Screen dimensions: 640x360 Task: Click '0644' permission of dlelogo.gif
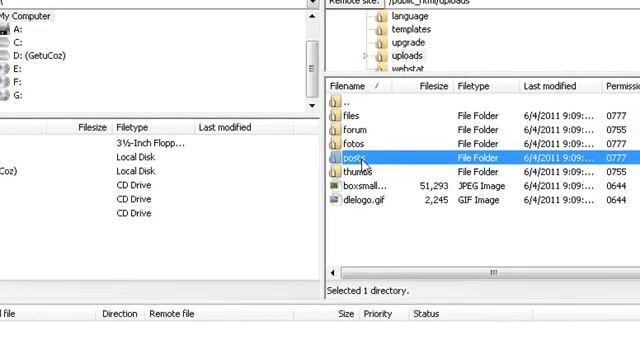616,200
